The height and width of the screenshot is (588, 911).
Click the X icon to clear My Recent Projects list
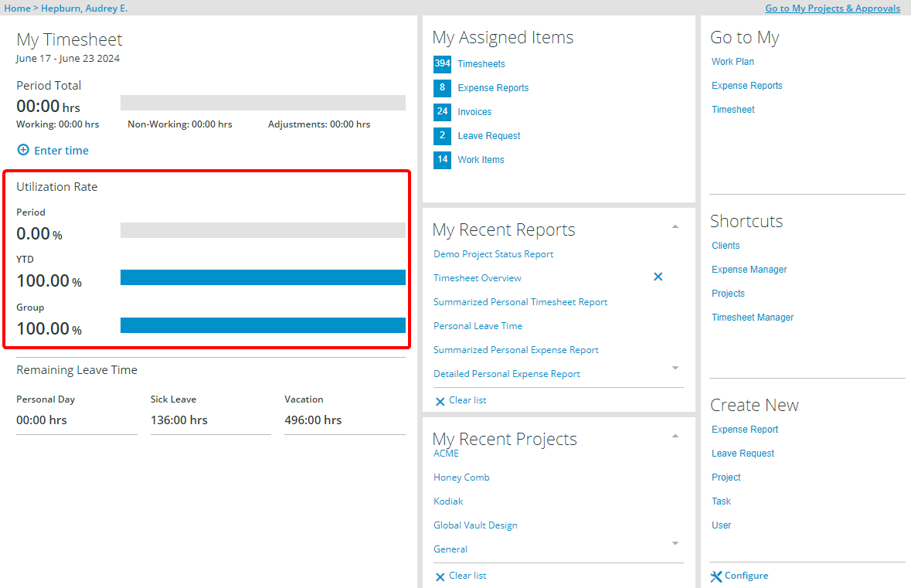[440, 576]
